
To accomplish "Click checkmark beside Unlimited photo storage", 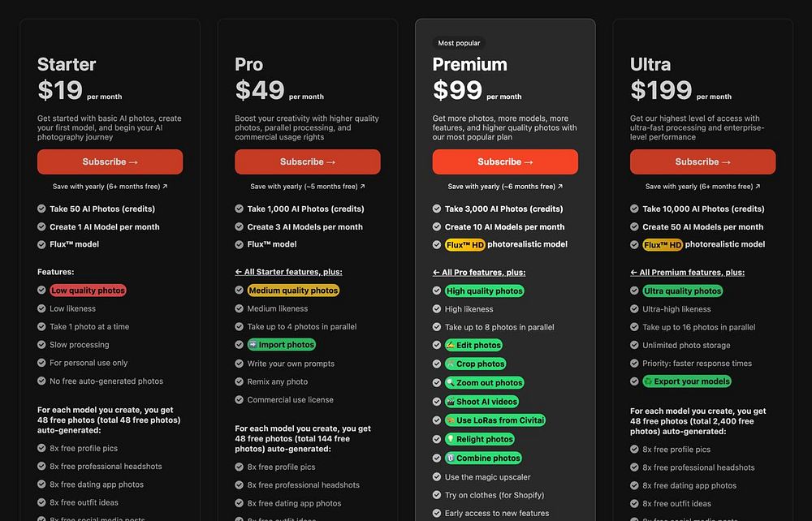I will pyautogui.click(x=634, y=345).
